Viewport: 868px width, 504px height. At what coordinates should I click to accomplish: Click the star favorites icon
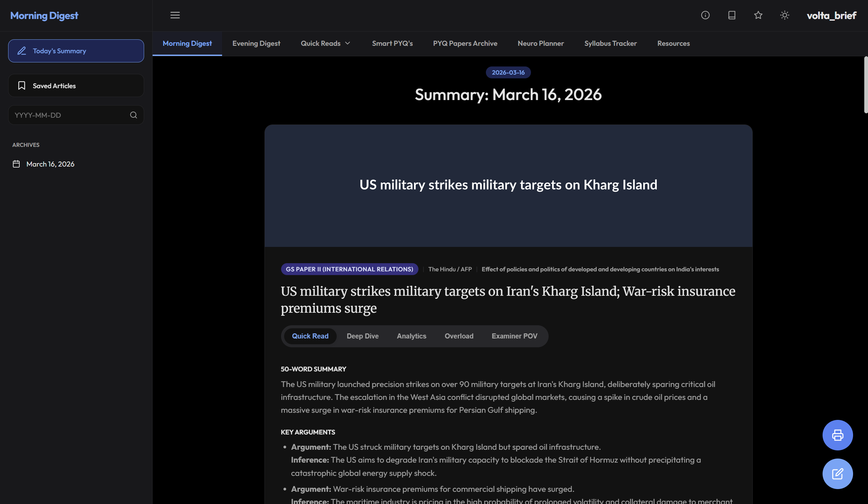tap(758, 15)
